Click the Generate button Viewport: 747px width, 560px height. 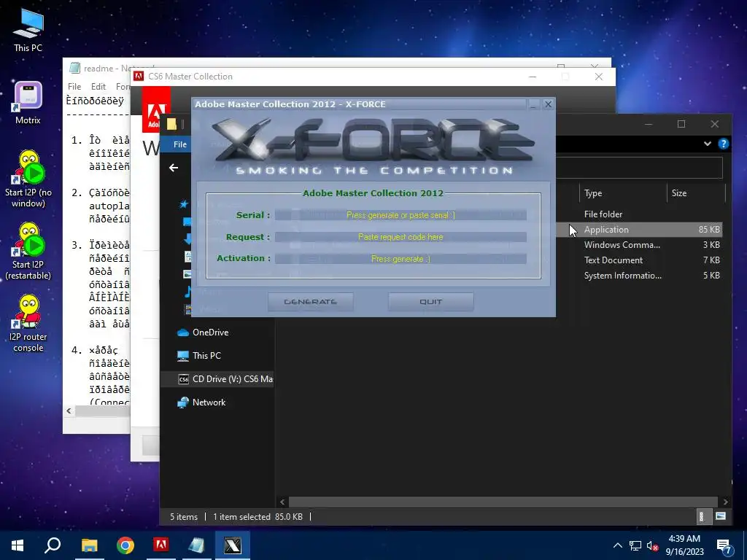(x=311, y=302)
